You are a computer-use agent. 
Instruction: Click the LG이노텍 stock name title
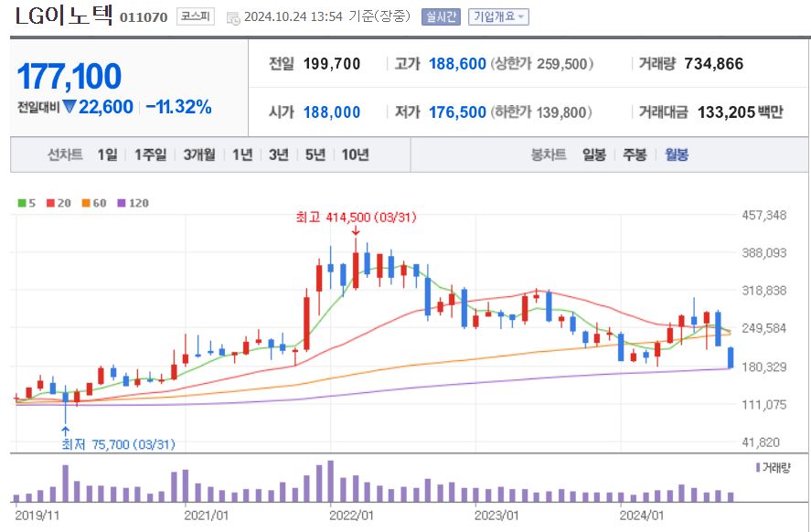64,16
